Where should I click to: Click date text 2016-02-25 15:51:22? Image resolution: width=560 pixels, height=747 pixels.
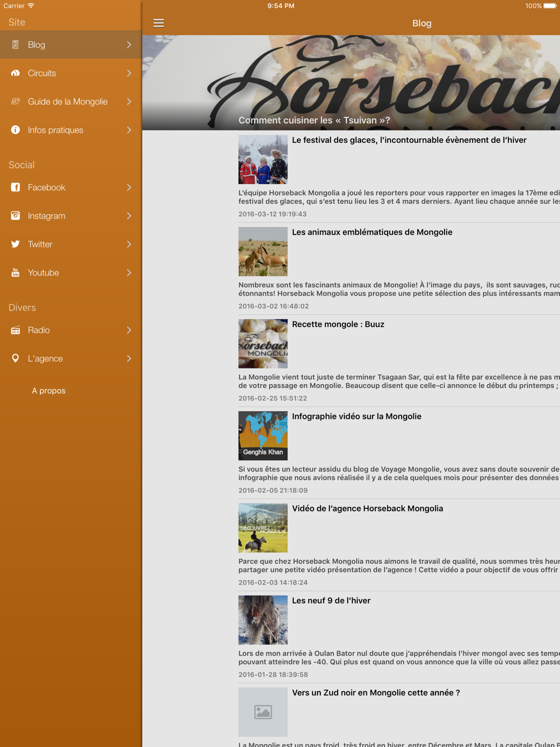pyautogui.click(x=273, y=398)
